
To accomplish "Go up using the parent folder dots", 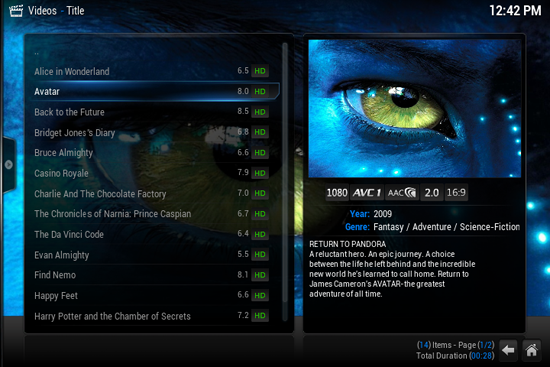I will click(36, 53).
